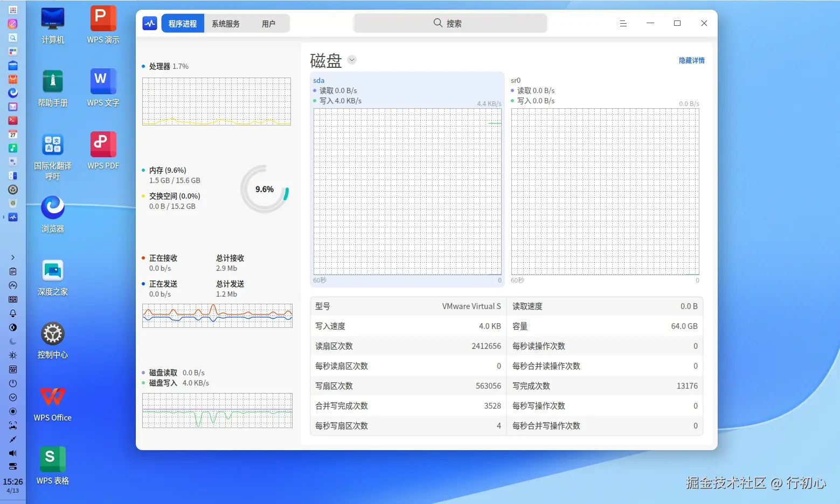Open the WPS 演示 desktop shortcut
Screen dimensions: 840x504
pyautogui.click(x=103, y=26)
